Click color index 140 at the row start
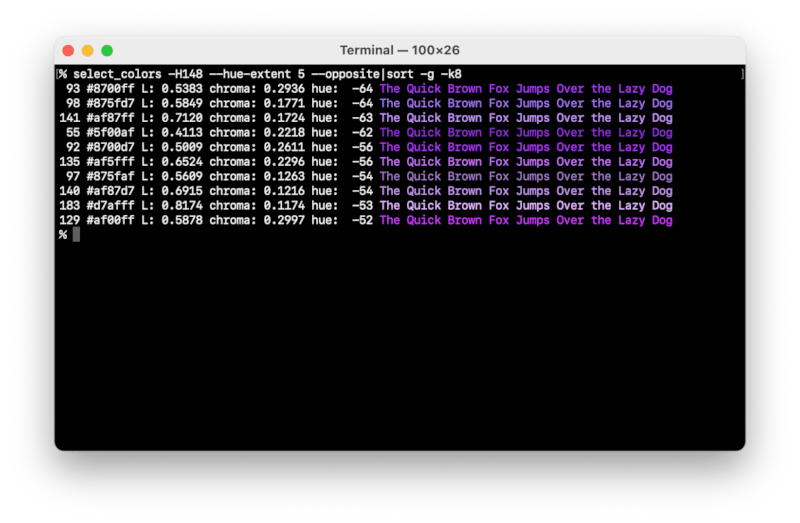This screenshot has width=800, height=523. (69, 191)
